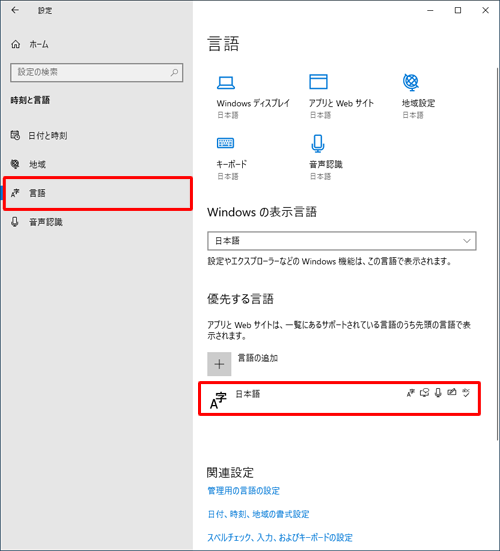Click spell-check feature icon on 日本語 row
This screenshot has height=551, width=500.
tap(466, 393)
